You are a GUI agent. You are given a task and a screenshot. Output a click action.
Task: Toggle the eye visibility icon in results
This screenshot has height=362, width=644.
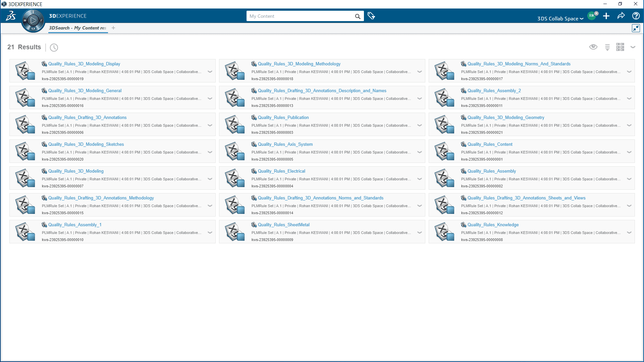click(x=593, y=47)
